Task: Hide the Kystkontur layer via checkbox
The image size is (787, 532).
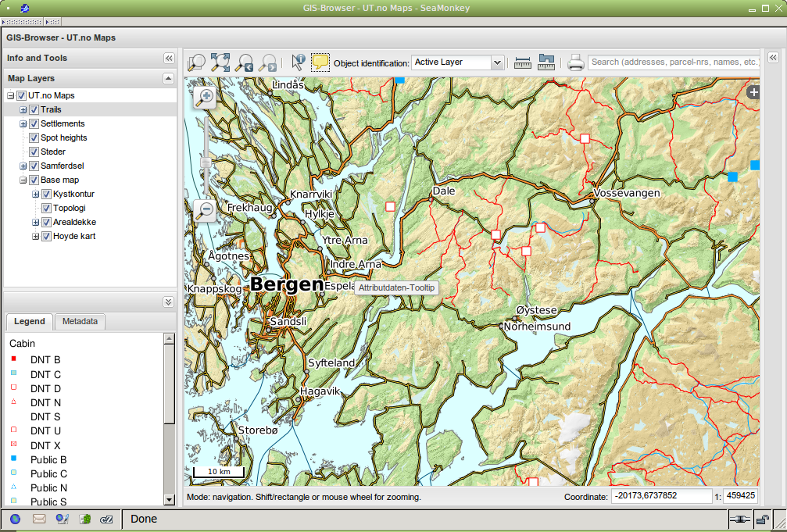Action: pos(47,194)
